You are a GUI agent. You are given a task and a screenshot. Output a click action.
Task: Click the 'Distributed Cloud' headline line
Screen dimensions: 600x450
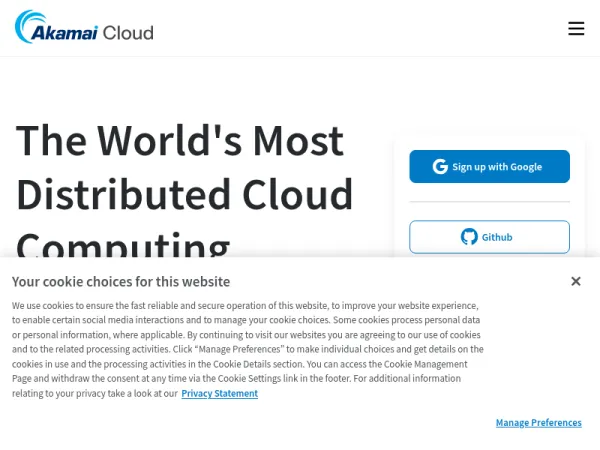(x=184, y=194)
